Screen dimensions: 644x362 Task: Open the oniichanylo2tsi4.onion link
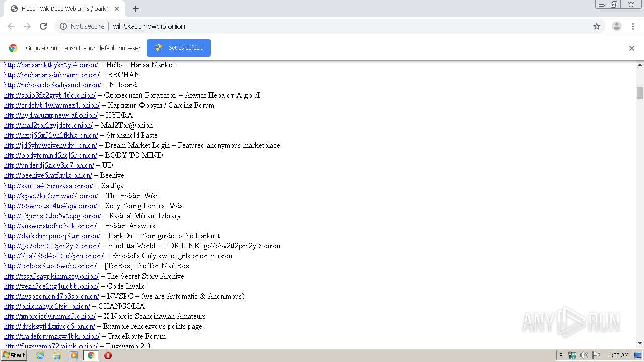coord(47,306)
